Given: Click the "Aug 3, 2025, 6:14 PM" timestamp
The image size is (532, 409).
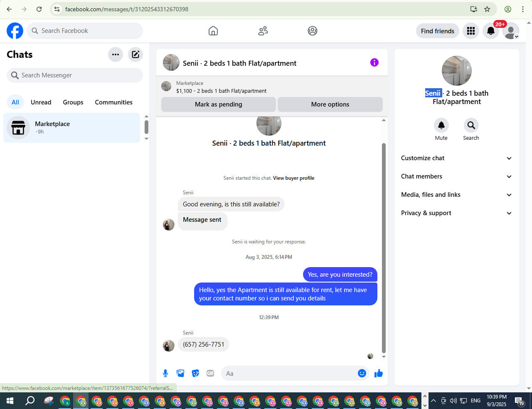Looking at the screenshot, I should 269,257.
